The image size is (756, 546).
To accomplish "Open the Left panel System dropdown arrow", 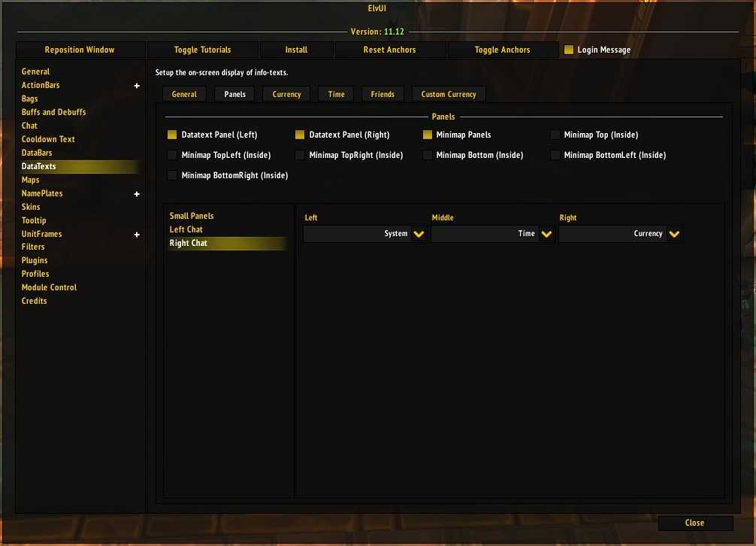I will (419, 234).
